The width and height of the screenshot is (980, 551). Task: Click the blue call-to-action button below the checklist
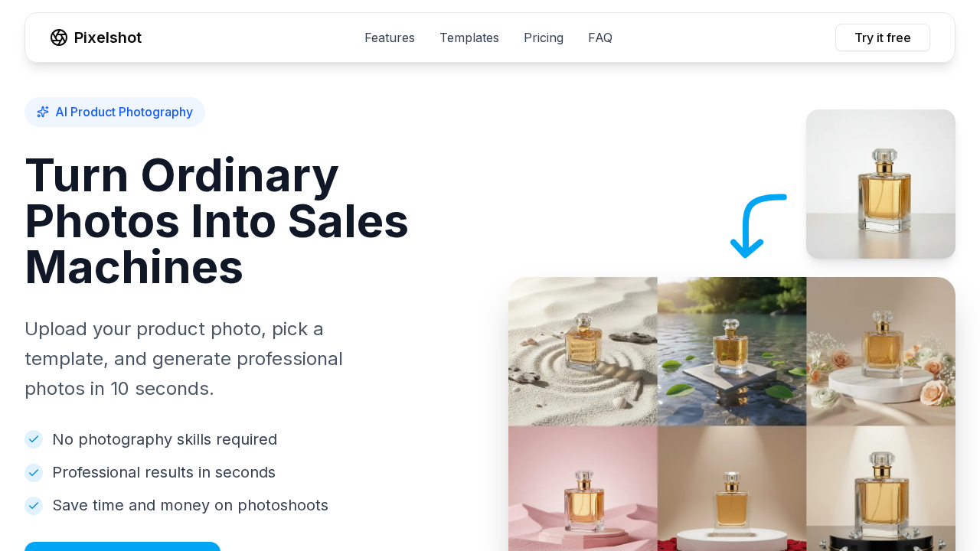(x=122, y=546)
